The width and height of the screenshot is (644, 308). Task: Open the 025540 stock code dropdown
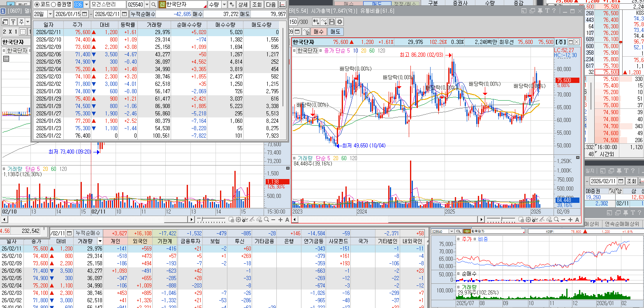tap(147, 5)
